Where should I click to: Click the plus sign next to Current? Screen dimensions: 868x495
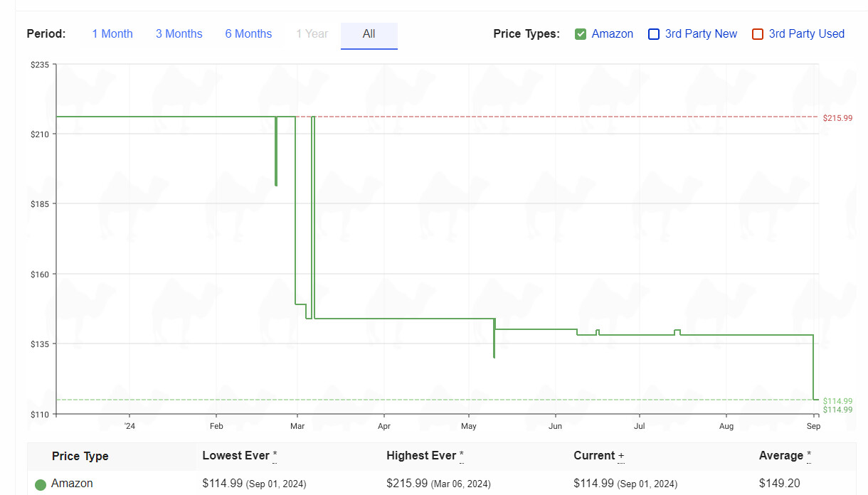[x=621, y=456]
